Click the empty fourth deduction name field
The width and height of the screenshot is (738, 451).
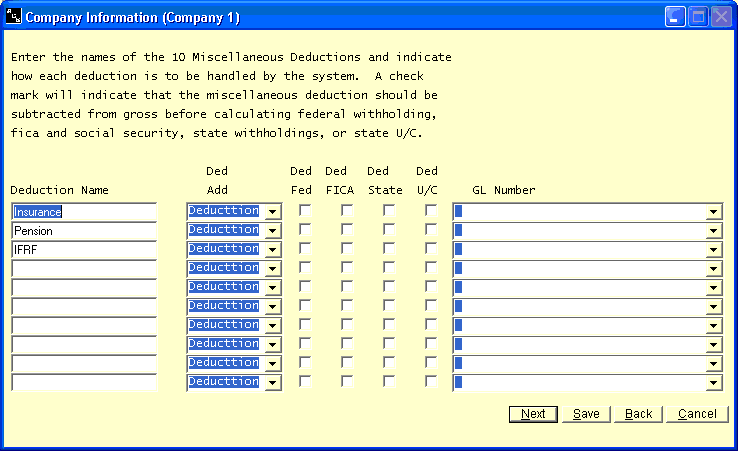tap(84, 268)
